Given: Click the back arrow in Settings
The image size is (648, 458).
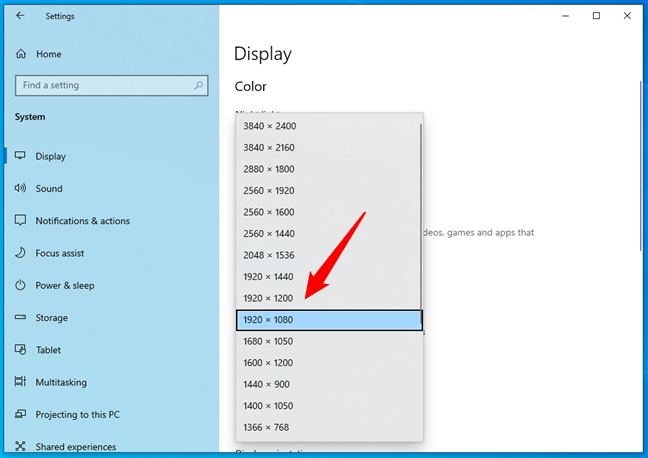Looking at the screenshot, I should (x=20, y=16).
